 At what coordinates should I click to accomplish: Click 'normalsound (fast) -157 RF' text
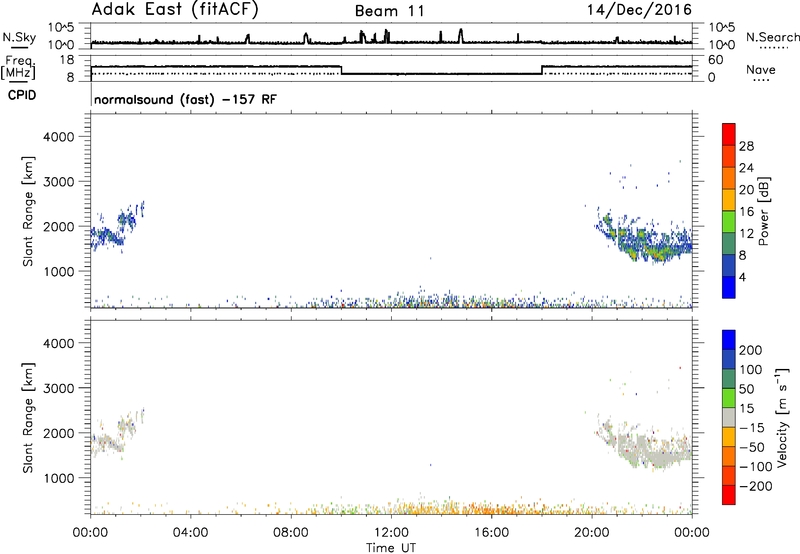(x=185, y=99)
